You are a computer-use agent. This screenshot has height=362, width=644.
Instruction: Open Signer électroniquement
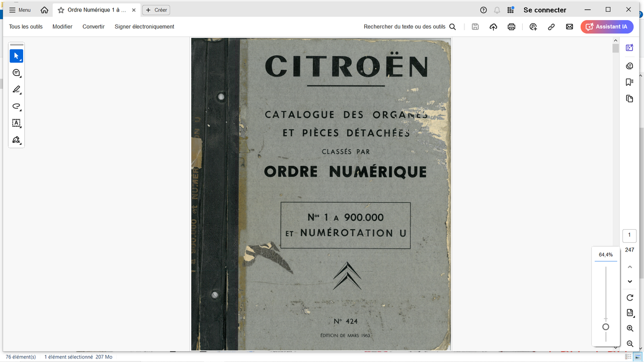pos(144,27)
